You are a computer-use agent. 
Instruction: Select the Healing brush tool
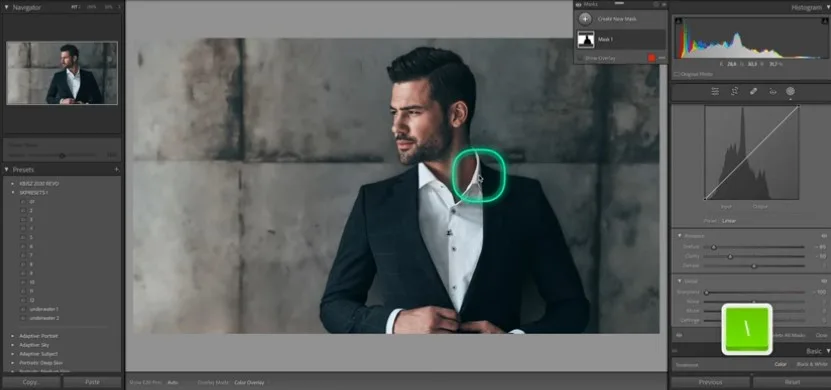tap(753, 91)
